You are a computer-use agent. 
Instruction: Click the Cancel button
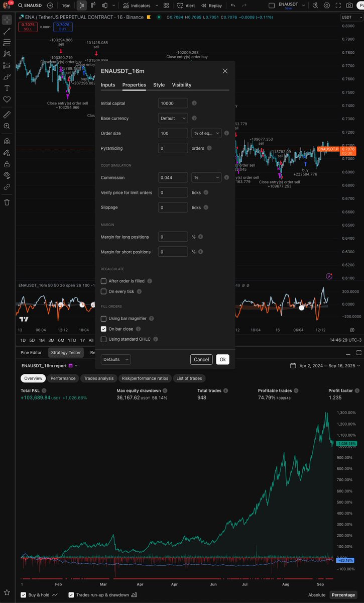(x=201, y=359)
